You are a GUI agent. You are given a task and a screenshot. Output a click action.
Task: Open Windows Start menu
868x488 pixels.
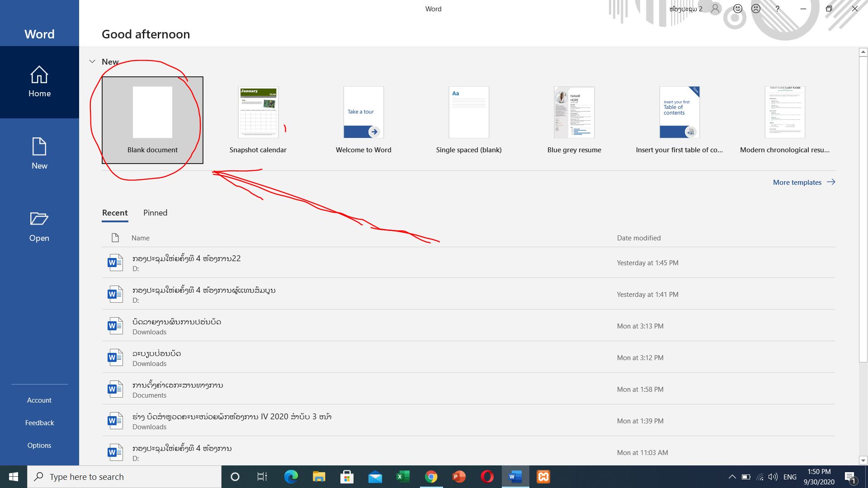(14, 477)
